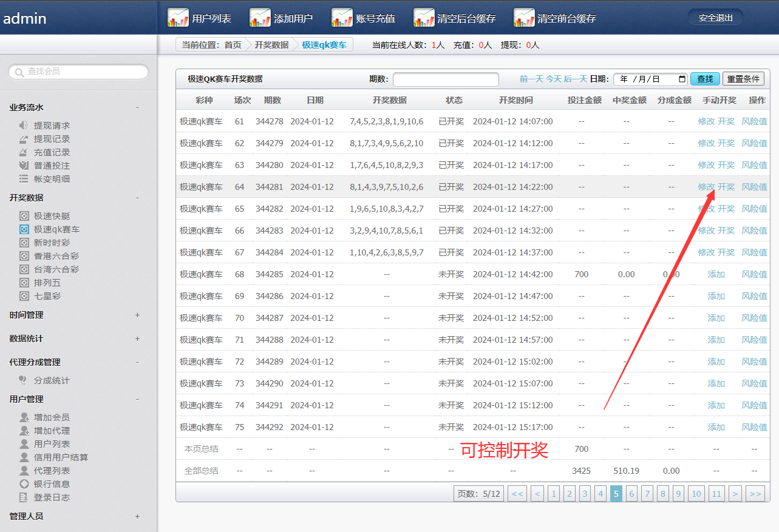The height and width of the screenshot is (532, 779).
Task: Click the 增加会员 user icon in sidebar
Action: pos(24,417)
